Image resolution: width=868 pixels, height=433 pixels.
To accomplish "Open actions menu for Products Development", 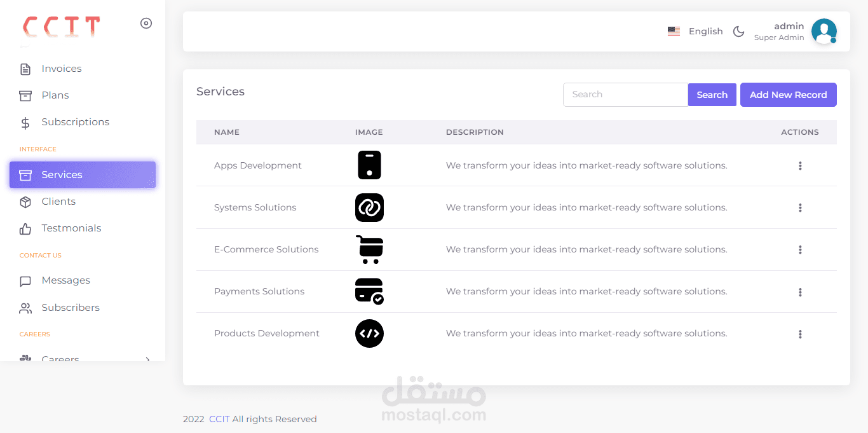I will [x=800, y=334].
